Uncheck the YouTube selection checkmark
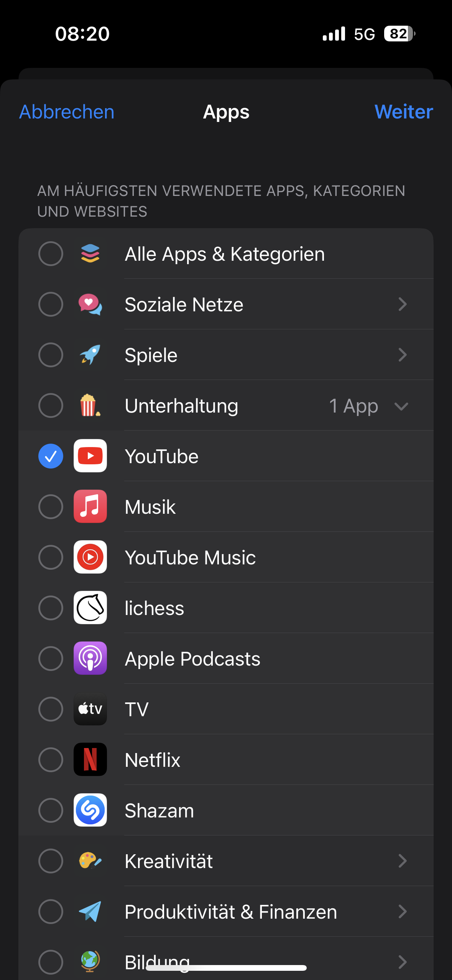The height and width of the screenshot is (980, 452). tap(51, 456)
